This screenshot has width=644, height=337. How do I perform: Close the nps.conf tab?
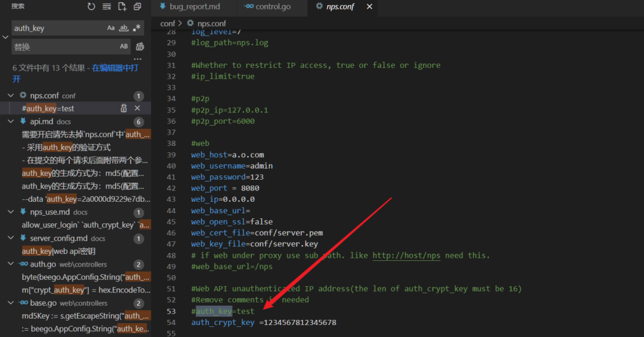pyautogui.click(x=370, y=6)
